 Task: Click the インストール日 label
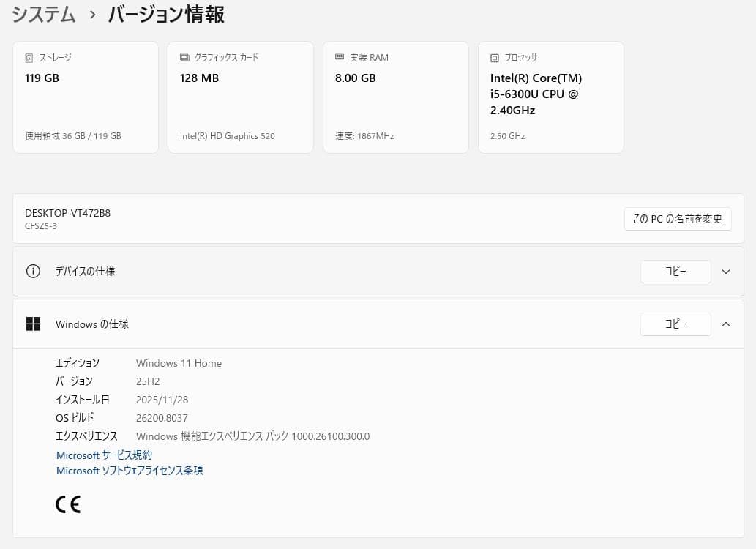pyautogui.click(x=83, y=400)
